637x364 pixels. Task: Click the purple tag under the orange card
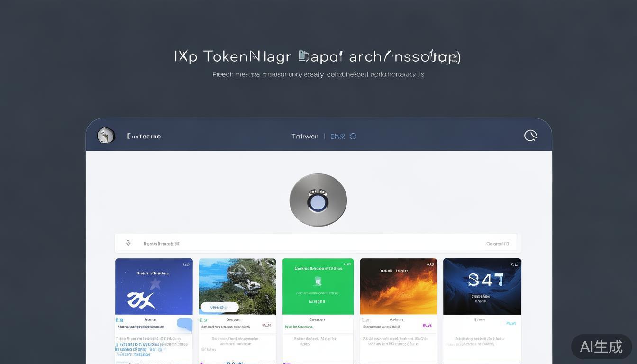pyautogui.click(x=427, y=326)
